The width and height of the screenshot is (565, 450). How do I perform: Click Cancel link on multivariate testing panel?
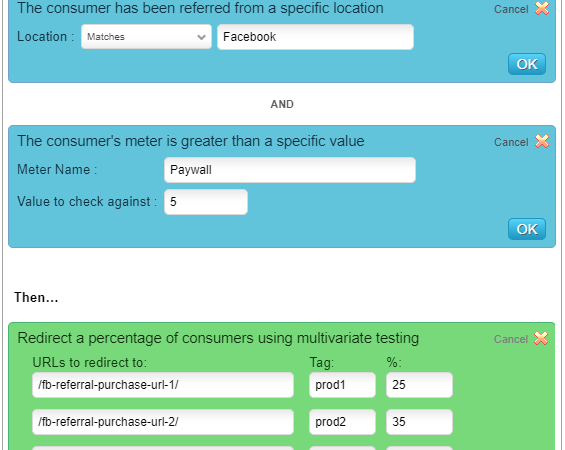tap(511, 339)
